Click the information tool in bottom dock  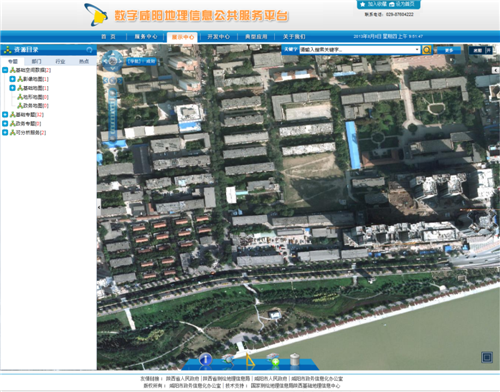(205, 359)
